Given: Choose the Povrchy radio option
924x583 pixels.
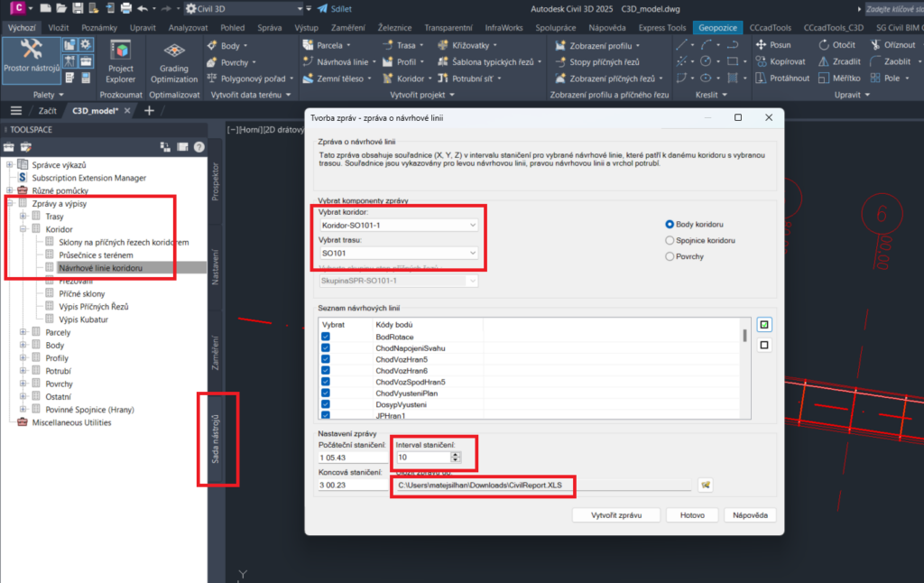Looking at the screenshot, I should pos(670,256).
